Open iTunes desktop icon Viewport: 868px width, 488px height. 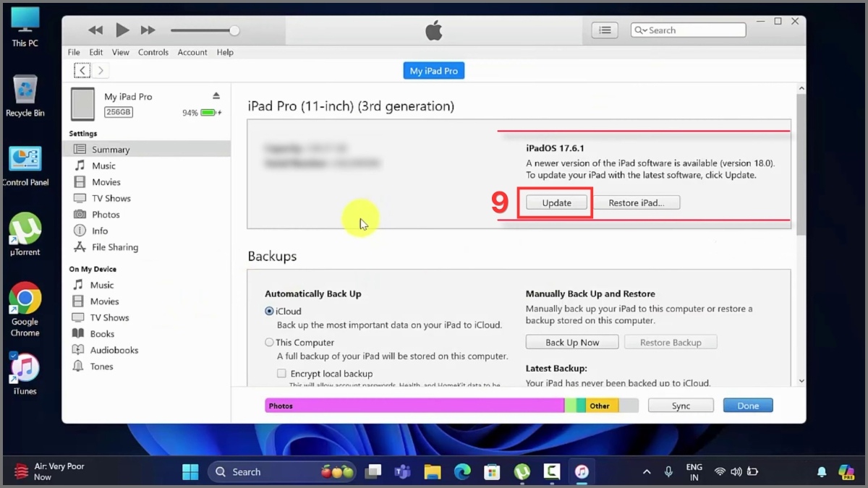click(x=25, y=374)
